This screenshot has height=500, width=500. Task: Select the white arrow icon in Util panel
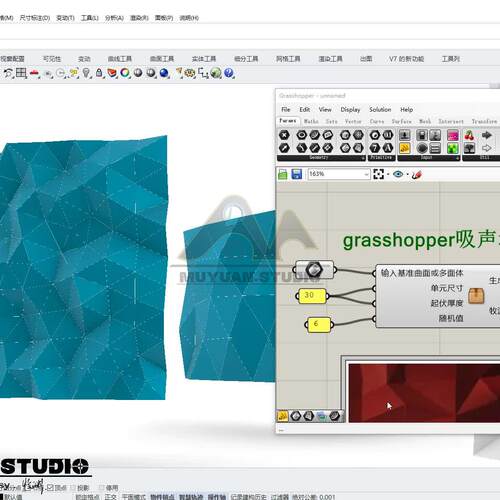coord(487,148)
